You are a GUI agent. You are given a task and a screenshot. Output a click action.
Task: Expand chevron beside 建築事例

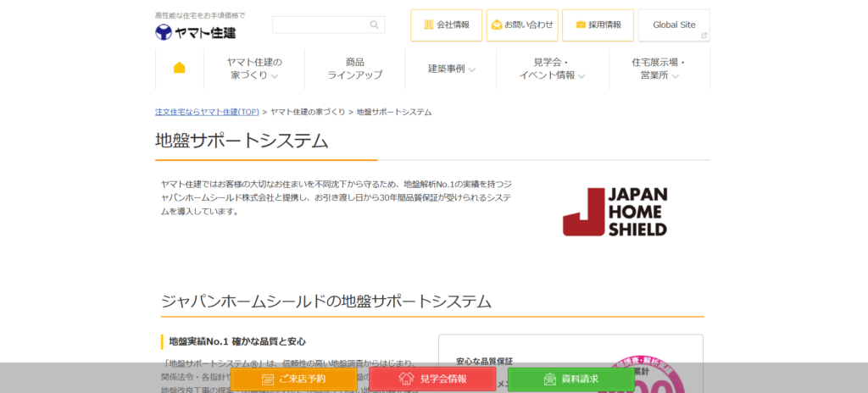[471, 69]
